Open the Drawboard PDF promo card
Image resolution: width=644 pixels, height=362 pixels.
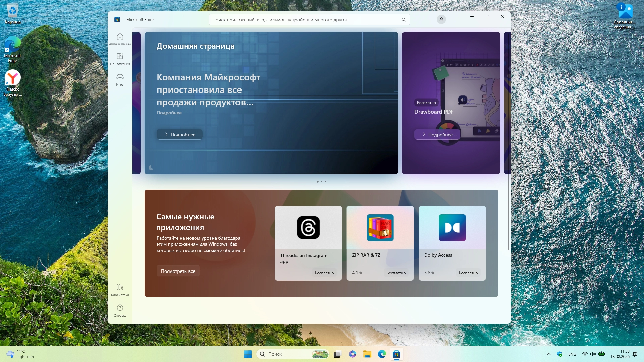pyautogui.click(x=451, y=103)
